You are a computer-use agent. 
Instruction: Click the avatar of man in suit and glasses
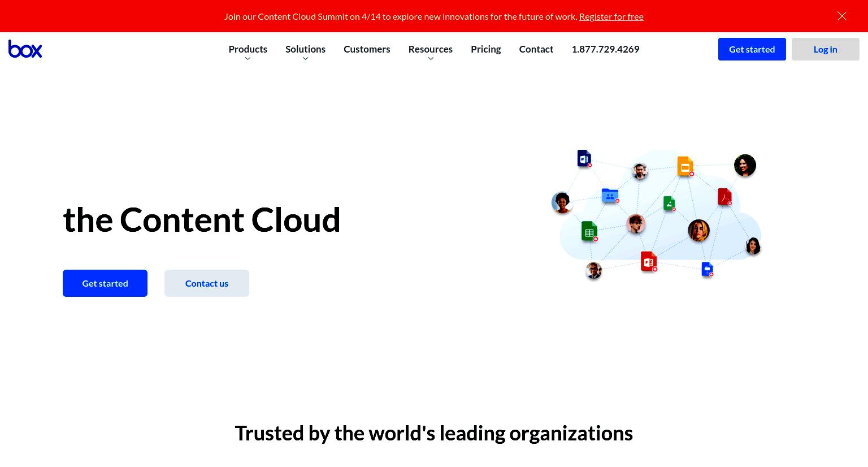(594, 271)
